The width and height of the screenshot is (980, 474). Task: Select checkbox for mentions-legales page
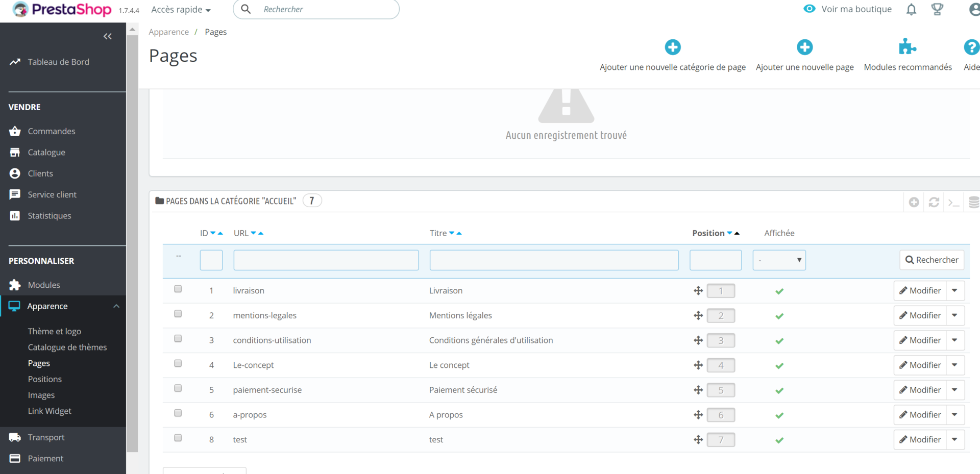[x=178, y=314]
